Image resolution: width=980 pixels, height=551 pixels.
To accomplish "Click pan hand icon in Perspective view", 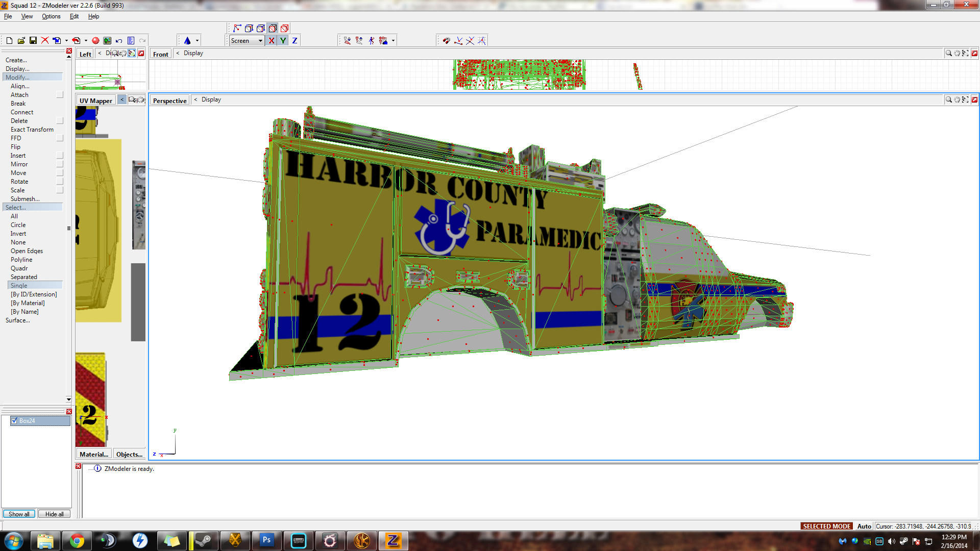I will click(x=957, y=100).
